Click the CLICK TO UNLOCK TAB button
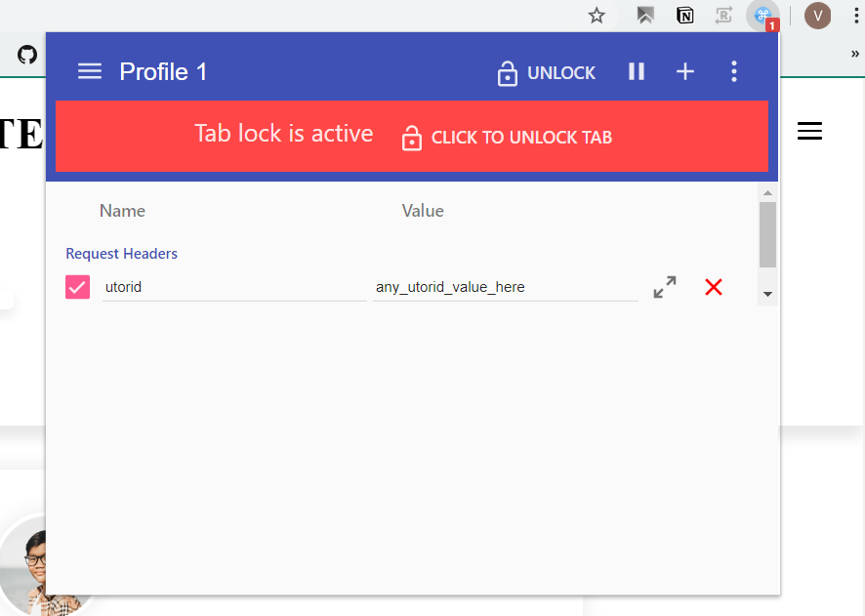The height and width of the screenshot is (616, 865). pos(507,138)
